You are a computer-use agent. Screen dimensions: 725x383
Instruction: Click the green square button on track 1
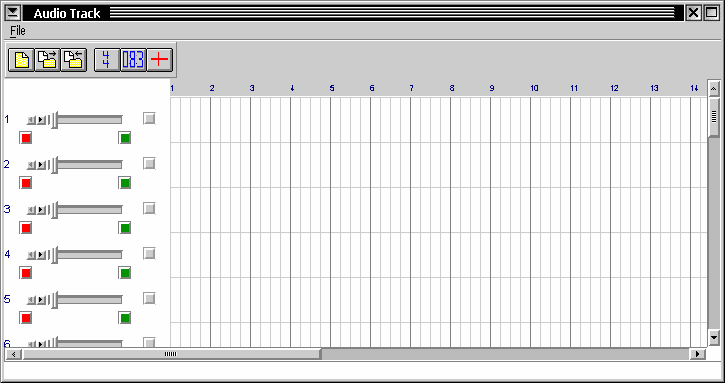pos(124,138)
